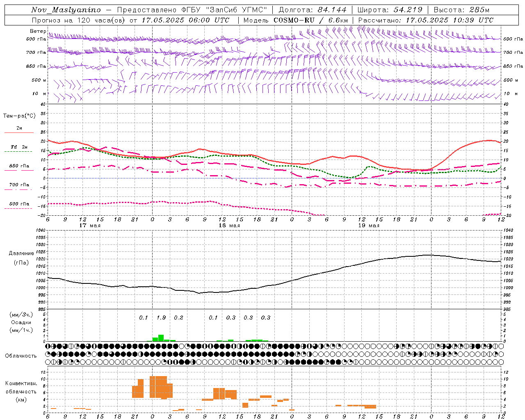Click the 0.2 precipitation amount value

178,317
